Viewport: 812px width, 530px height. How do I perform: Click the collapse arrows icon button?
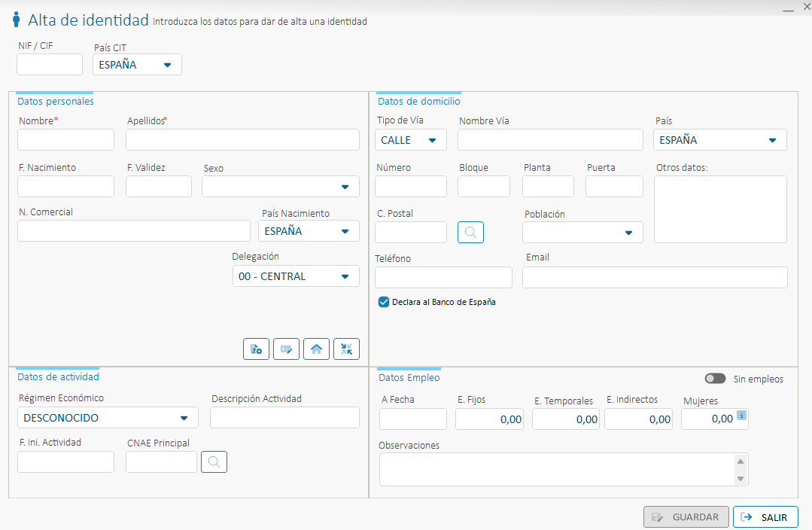click(x=346, y=349)
